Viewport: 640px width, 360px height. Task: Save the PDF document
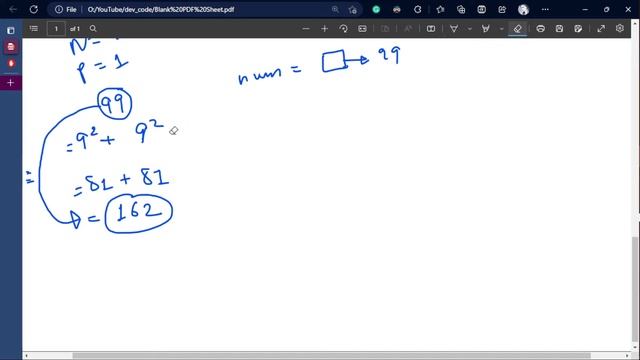[x=559, y=29]
